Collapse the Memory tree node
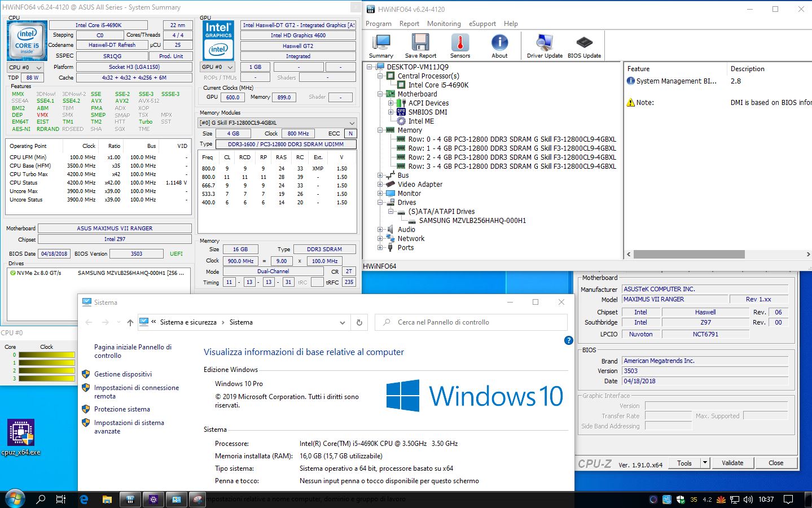This screenshot has height=508, width=812. pyautogui.click(x=380, y=130)
